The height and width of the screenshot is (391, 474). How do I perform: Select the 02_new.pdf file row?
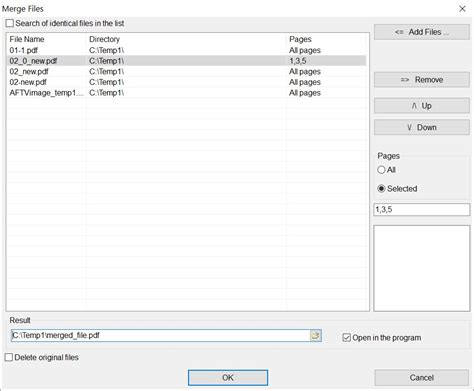[187, 72]
